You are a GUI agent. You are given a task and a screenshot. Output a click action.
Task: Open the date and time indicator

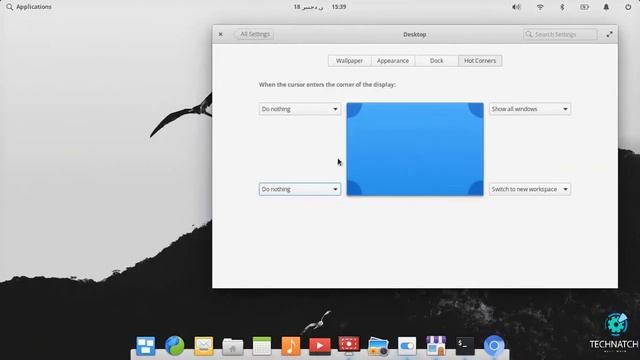(x=320, y=7)
